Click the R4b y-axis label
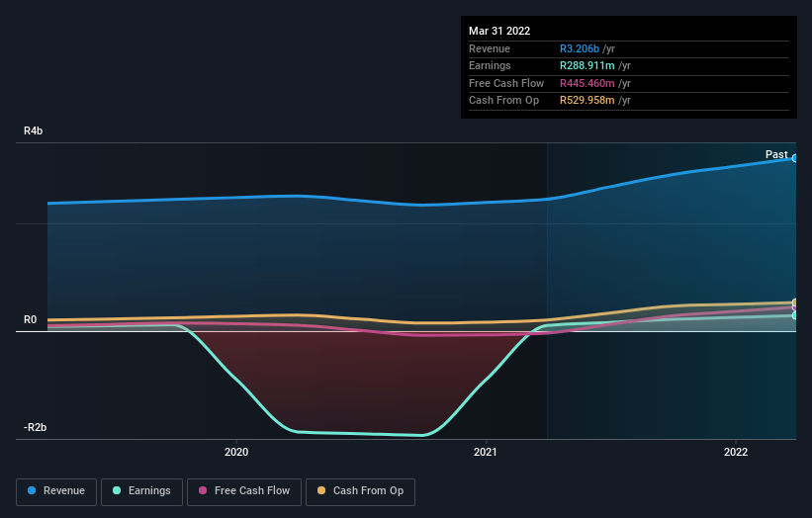 pos(34,130)
